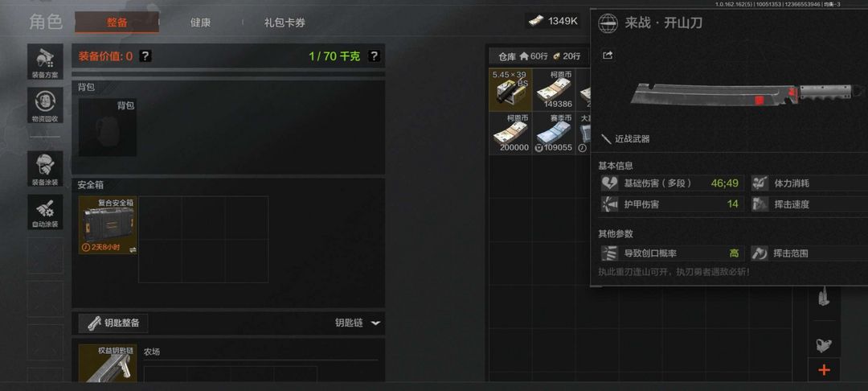The image size is (868, 391).
Task: Click the question mark beside 千克 weight
Action: pos(375,56)
